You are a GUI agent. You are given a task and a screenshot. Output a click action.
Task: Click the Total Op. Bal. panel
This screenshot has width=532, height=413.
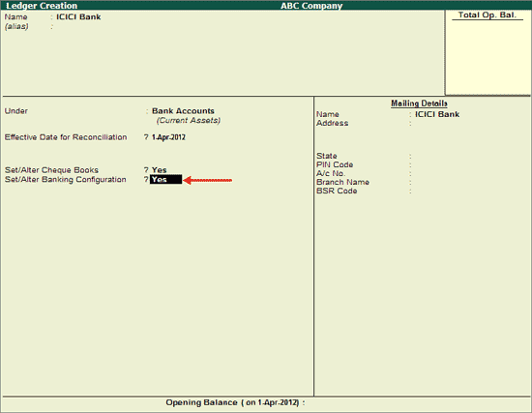point(488,52)
